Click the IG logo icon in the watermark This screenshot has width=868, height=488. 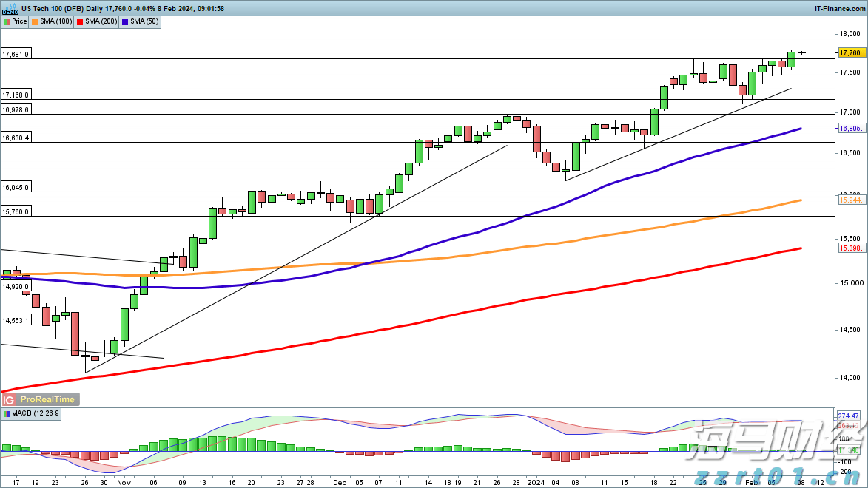tap(9, 399)
